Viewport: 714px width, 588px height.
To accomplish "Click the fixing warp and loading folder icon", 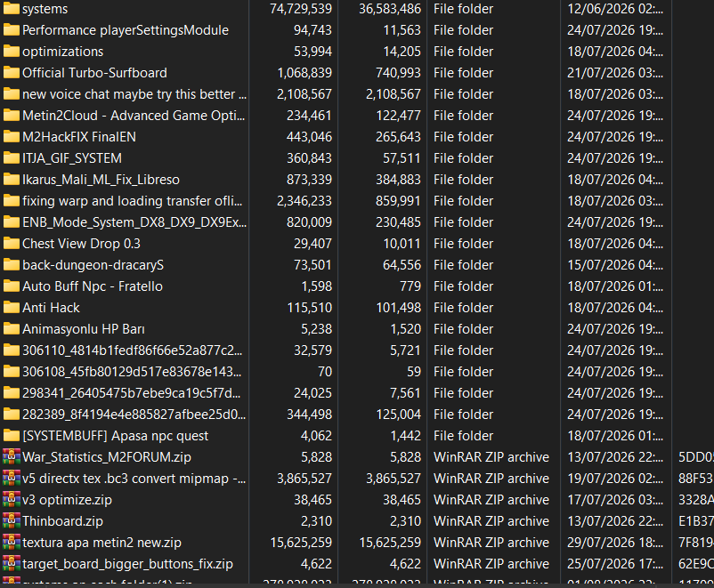I will point(11,201).
